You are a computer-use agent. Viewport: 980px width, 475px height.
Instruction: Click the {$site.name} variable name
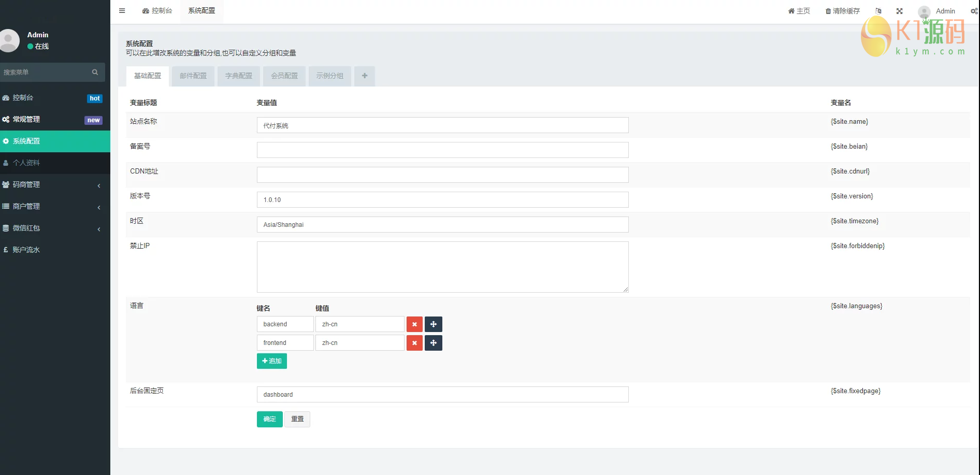click(849, 122)
